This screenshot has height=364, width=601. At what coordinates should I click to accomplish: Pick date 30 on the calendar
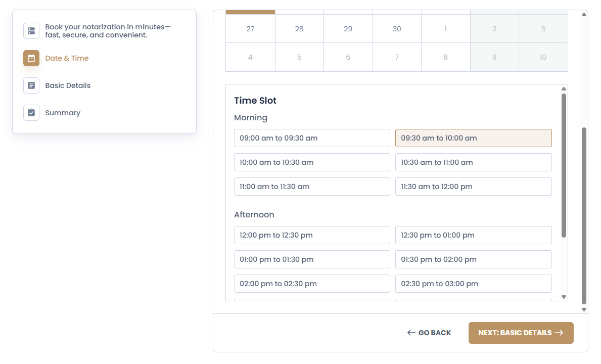tap(397, 29)
